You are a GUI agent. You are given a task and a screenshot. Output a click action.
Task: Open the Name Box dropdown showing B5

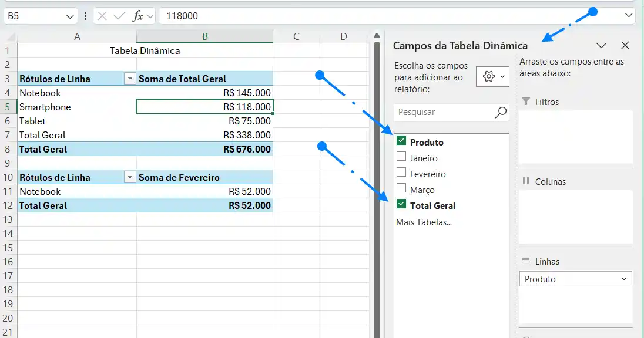pyautogui.click(x=71, y=16)
